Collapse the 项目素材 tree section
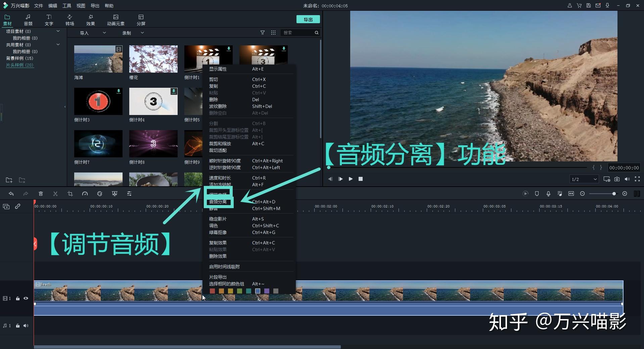644x349 pixels. click(58, 31)
